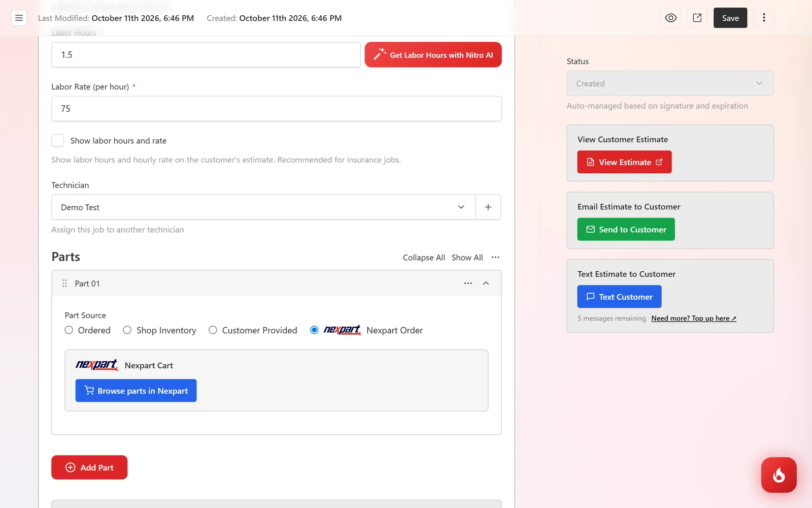Click the 'Part 01' header text
This screenshot has height=508, width=812.
87,283
